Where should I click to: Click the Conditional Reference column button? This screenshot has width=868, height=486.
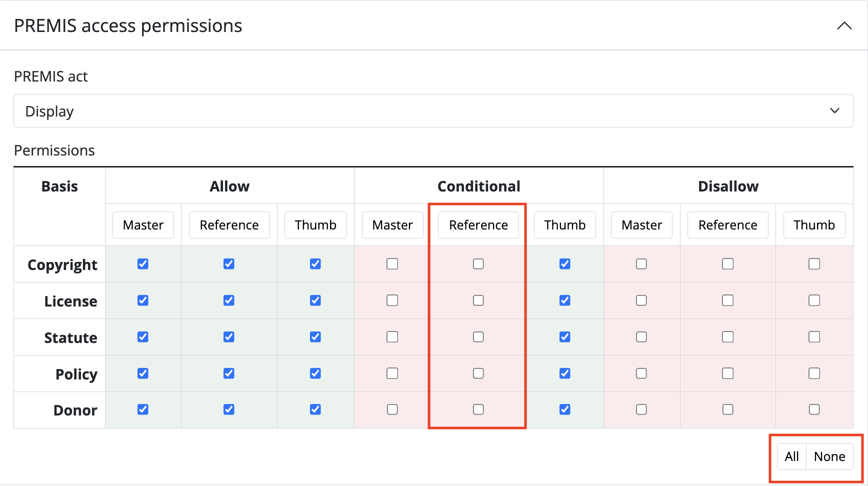(x=478, y=225)
